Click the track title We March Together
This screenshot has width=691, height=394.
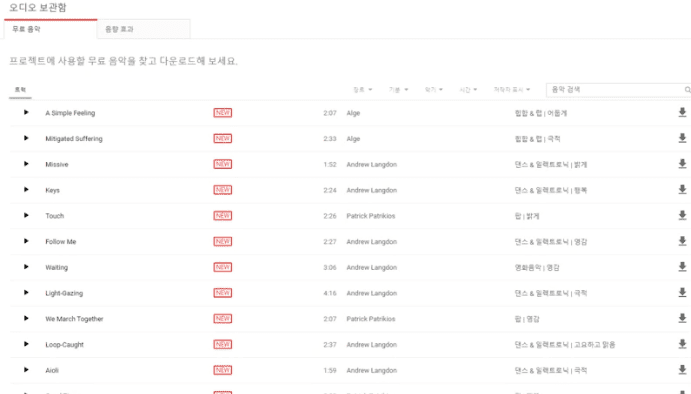click(x=74, y=319)
